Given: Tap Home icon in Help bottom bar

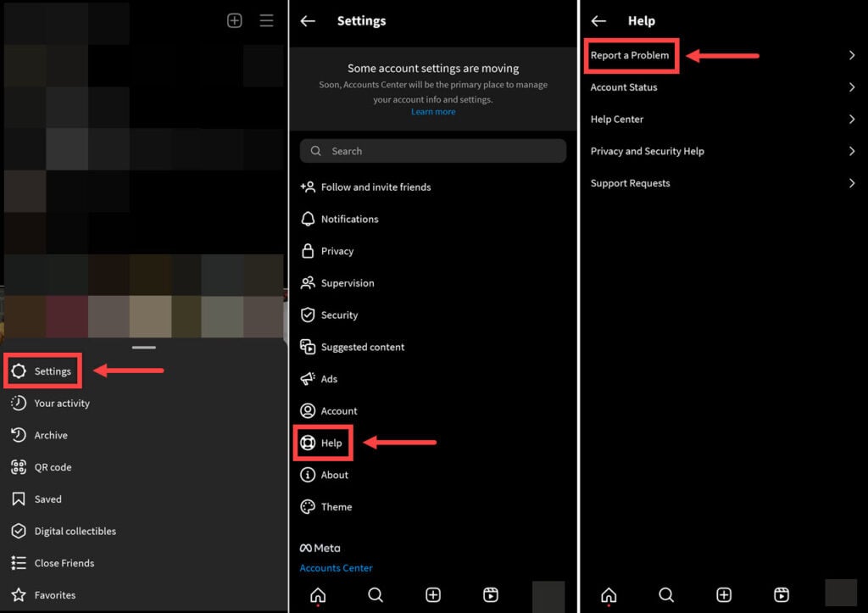Looking at the screenshot, I should 609,595.
